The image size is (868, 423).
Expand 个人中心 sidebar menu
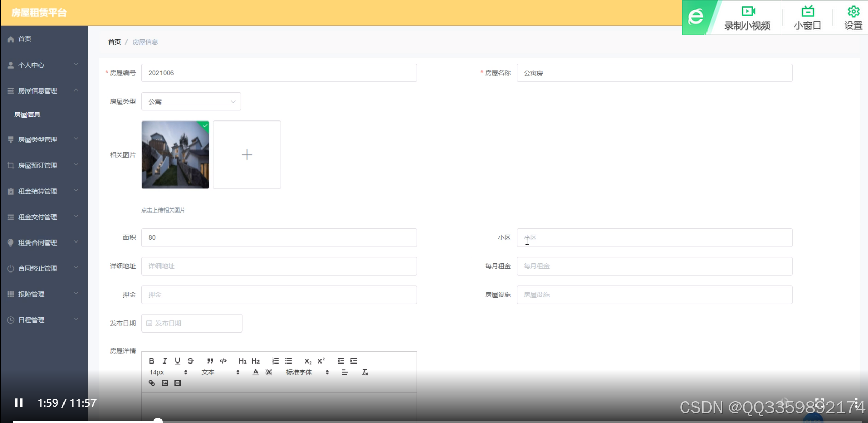(x=44, y=65)
